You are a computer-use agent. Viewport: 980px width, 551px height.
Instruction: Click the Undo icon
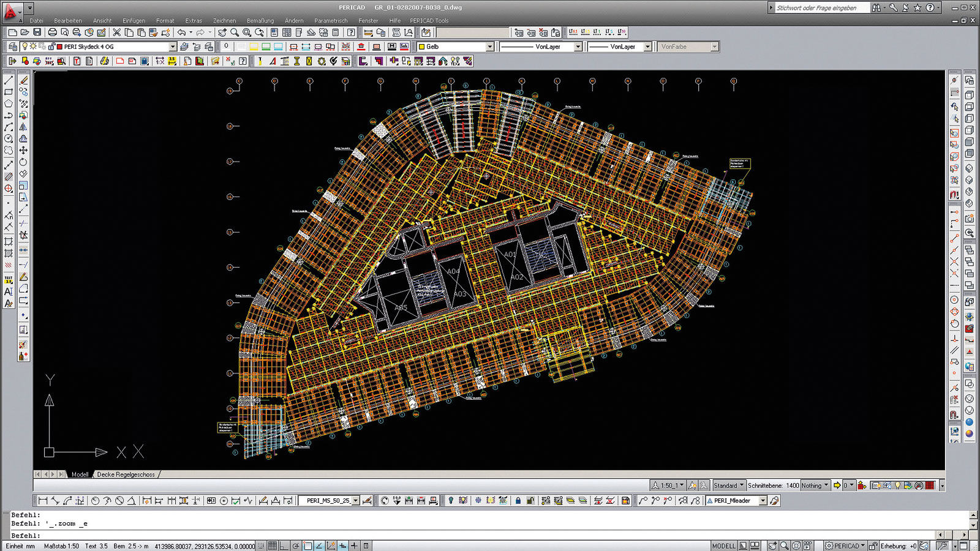click(183, 31)
